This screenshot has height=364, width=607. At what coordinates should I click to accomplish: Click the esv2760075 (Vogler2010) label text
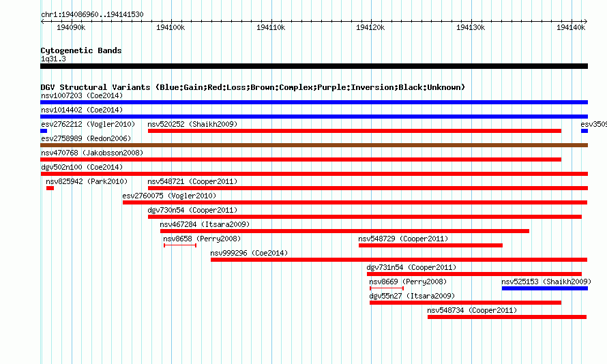tap(169, 196)
